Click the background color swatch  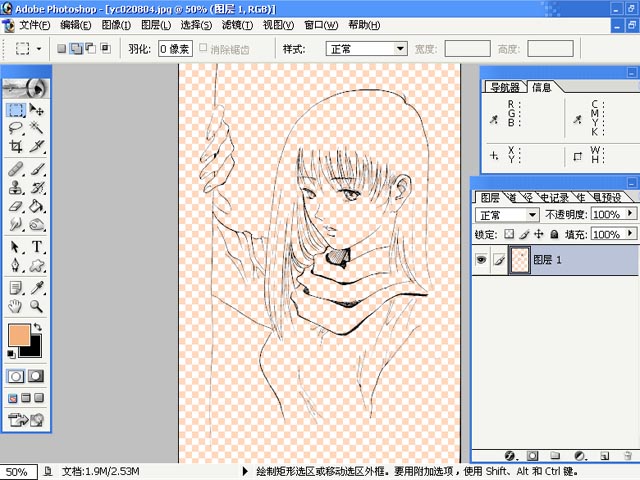pos(35,349)
